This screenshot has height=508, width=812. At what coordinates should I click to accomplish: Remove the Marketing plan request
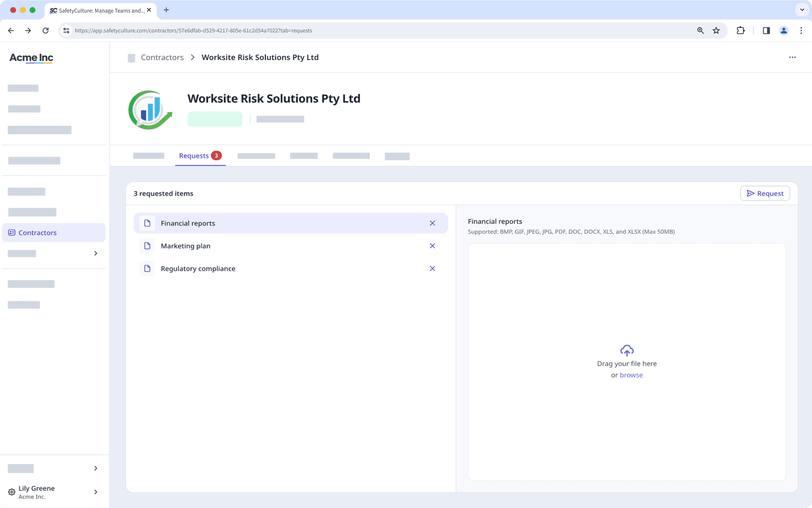(x=433, y=246)
